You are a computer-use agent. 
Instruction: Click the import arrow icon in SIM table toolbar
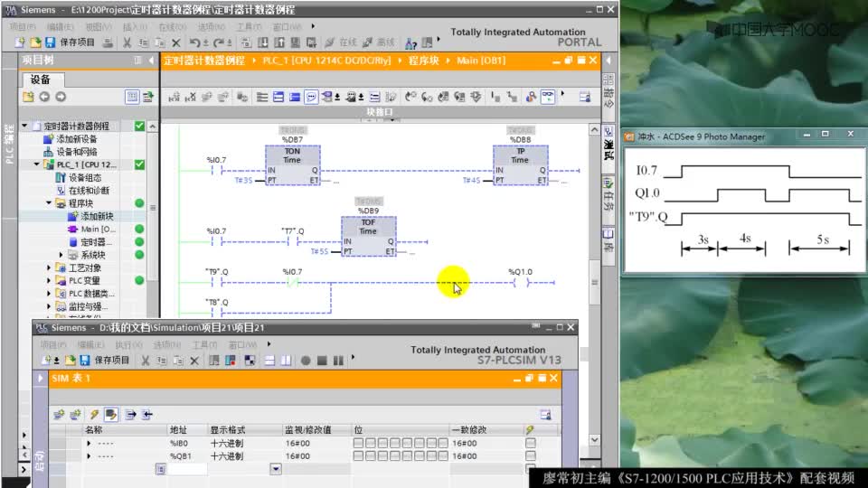[x=146, y=415]
